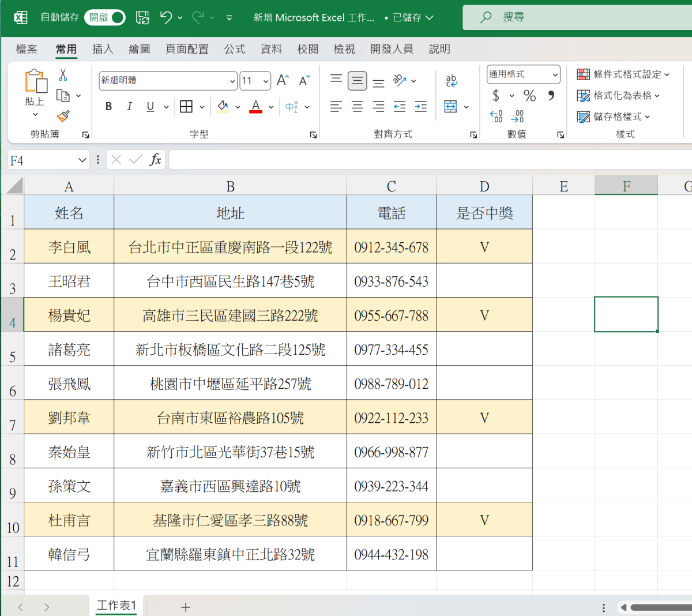Expand the number format dropdown
This screenshot has height=616, width=692.
pos(555,74)
